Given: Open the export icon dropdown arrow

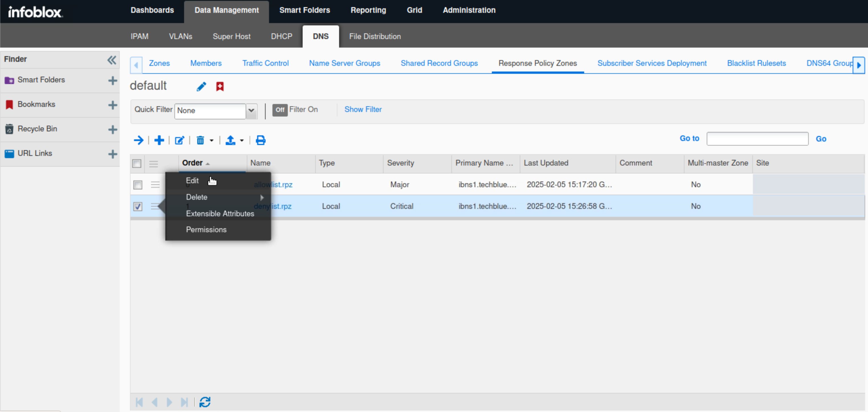Looking at the screenshot, I should (x=242, y=140).
